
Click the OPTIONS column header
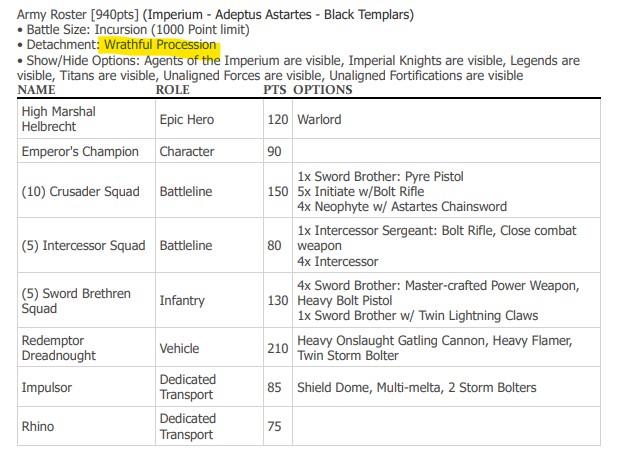pyautogui.click(x=322, y=90)
